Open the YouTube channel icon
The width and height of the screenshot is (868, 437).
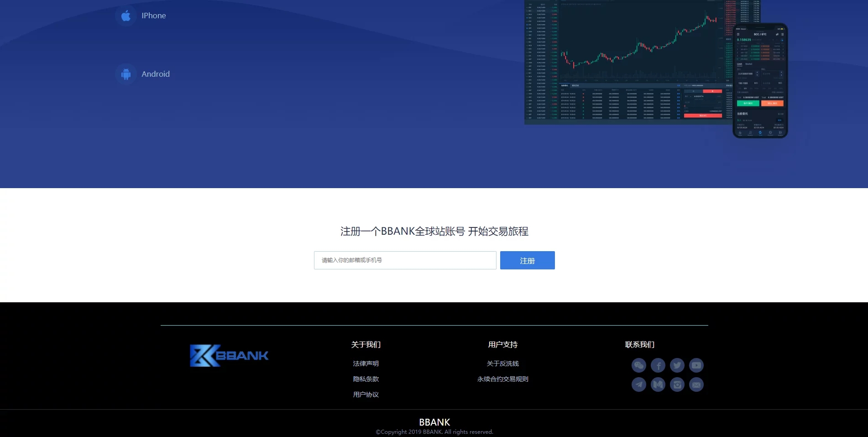click(696, 365)
